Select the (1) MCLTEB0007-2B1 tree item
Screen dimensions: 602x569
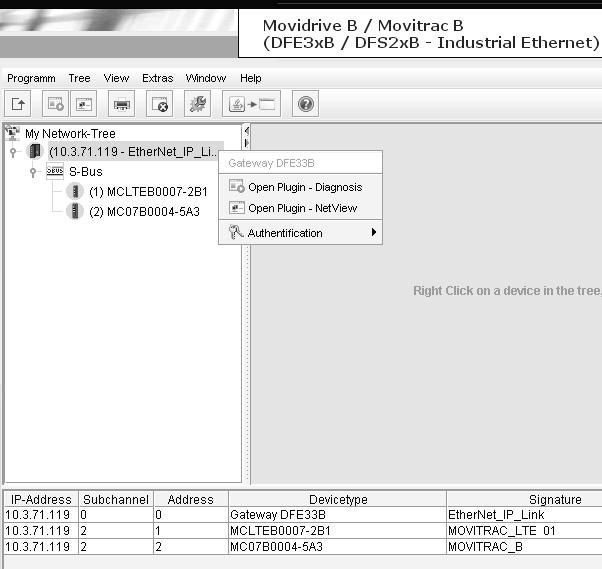[x=148, y=192]
